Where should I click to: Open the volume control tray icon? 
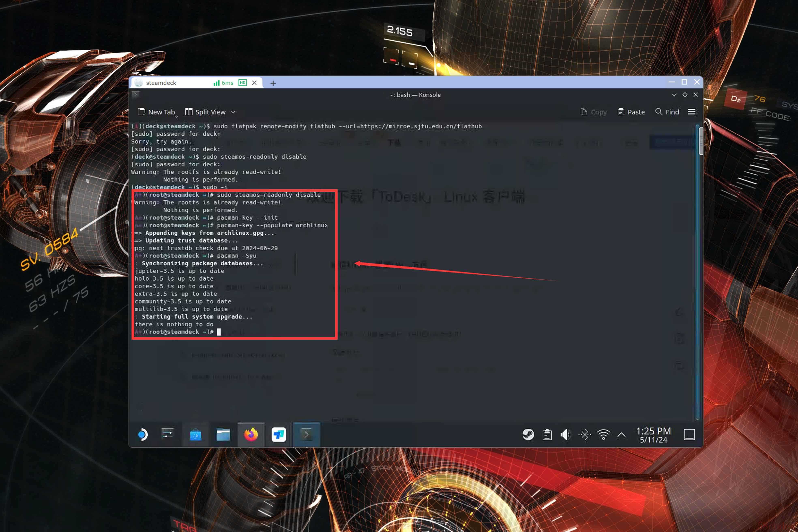tap(566, 434)
